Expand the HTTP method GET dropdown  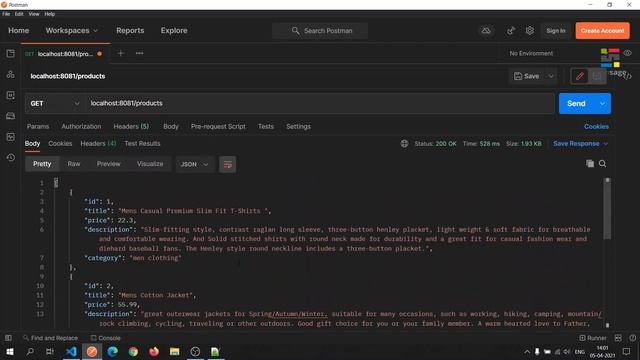[55, 104]
